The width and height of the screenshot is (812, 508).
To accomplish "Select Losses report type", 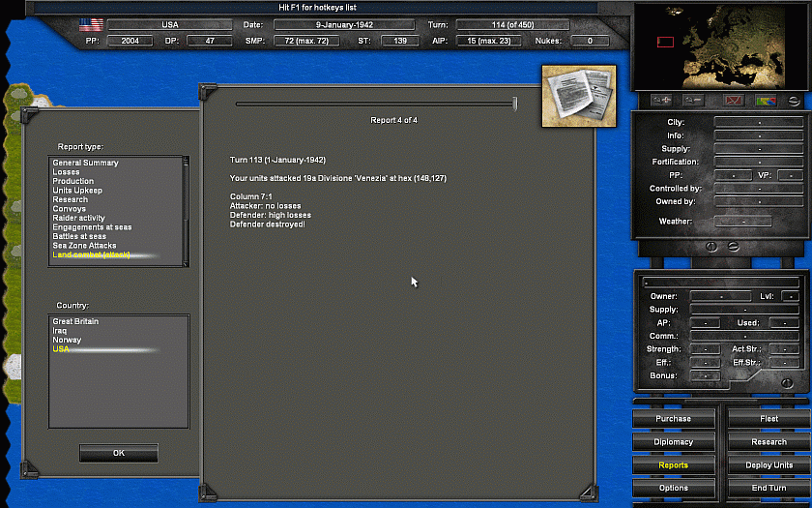I will pos(66,172).
